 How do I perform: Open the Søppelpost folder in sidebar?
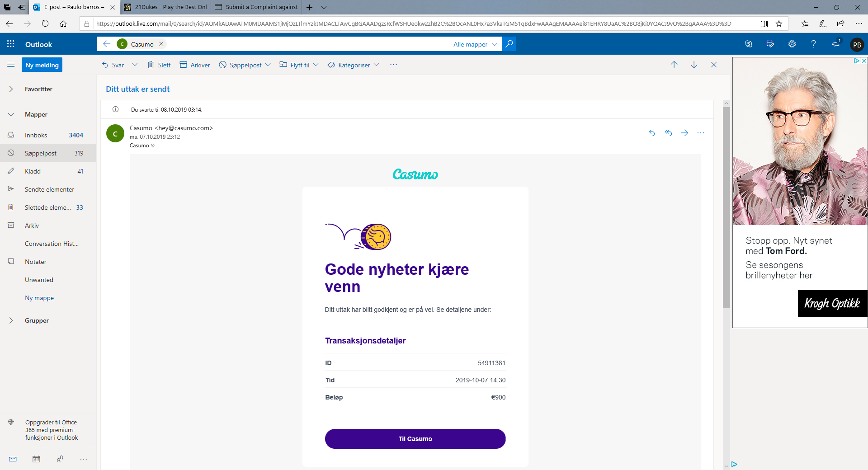[x=48, y=153]
